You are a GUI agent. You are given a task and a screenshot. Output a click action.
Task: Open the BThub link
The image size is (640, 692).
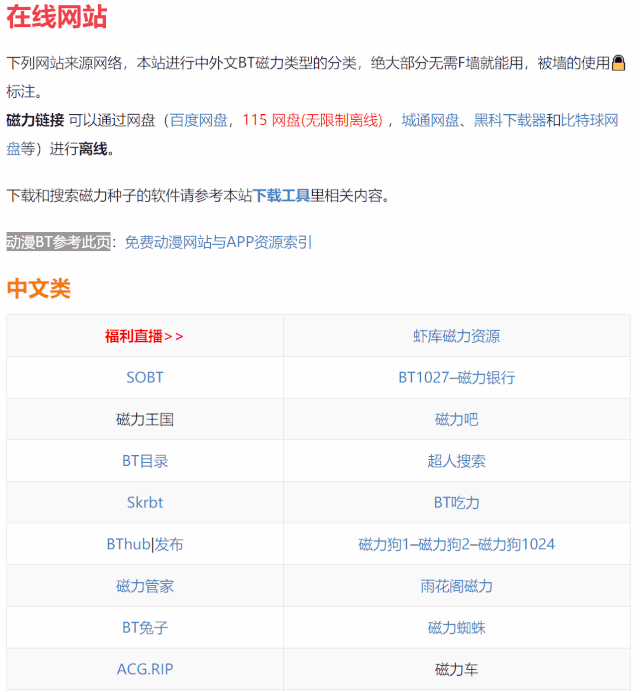coord(128,544)
